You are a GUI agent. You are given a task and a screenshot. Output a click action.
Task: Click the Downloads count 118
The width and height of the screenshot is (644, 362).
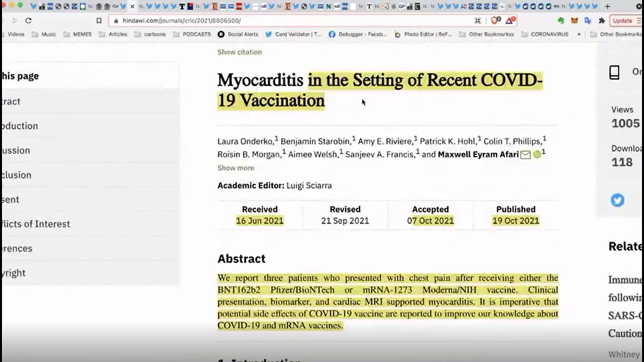pos(622,162)
